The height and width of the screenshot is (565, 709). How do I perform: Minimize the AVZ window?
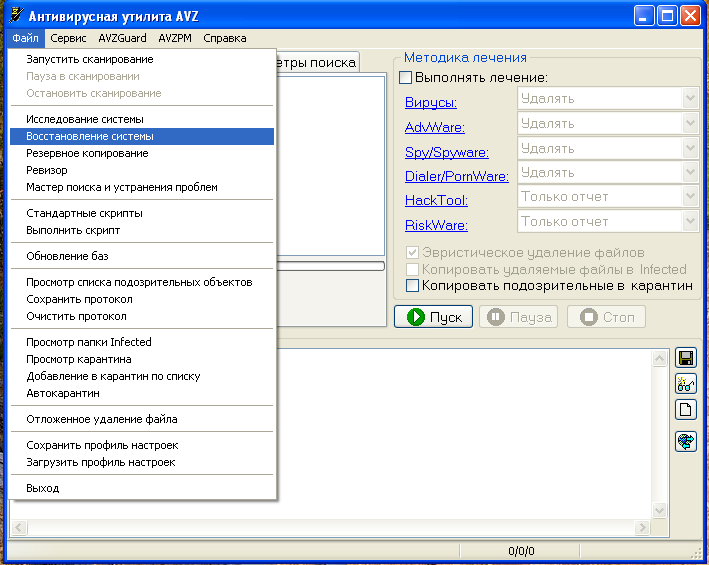[644, 16]
